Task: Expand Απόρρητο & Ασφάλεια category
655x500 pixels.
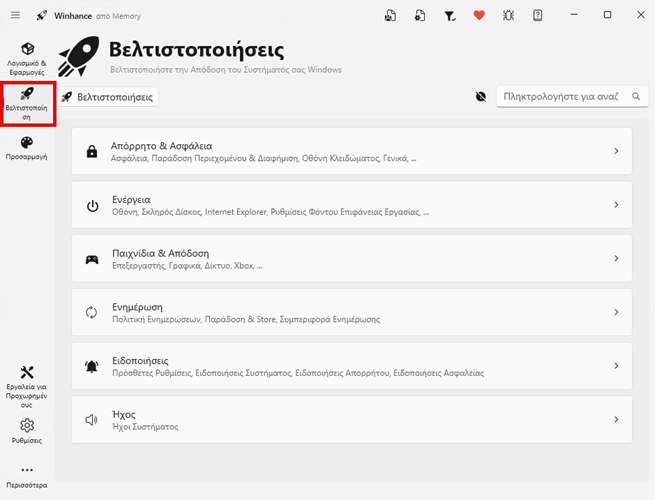Action: click(351, 151)
